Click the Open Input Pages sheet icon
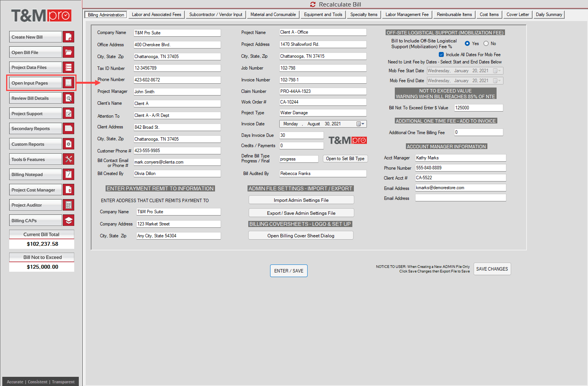 point(68,83)
